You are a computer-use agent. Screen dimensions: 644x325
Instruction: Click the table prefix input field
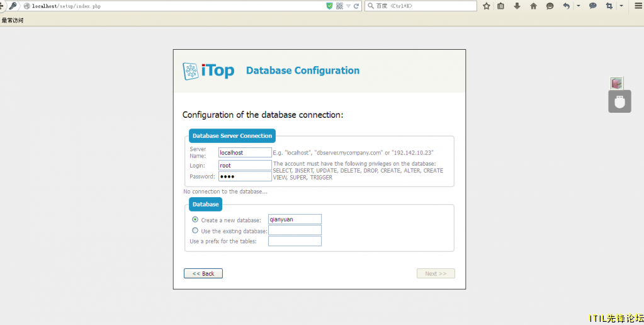(x=295, y=241)
